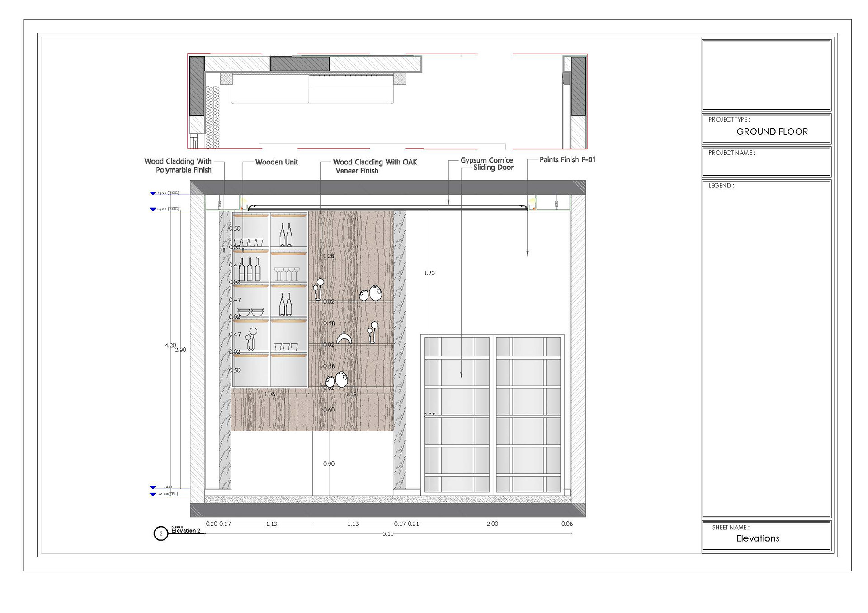Click the 5.11 overall width dimension

[388, 534]
